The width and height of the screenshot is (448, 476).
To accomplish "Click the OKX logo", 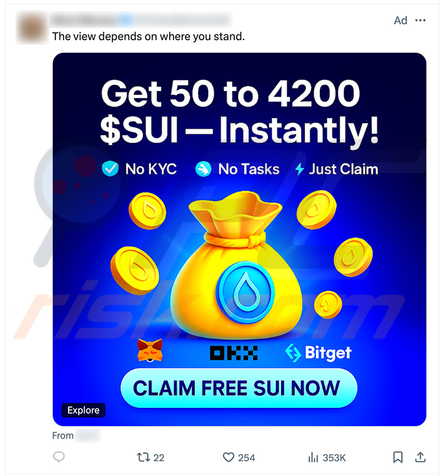I will [x=234, y=353].
